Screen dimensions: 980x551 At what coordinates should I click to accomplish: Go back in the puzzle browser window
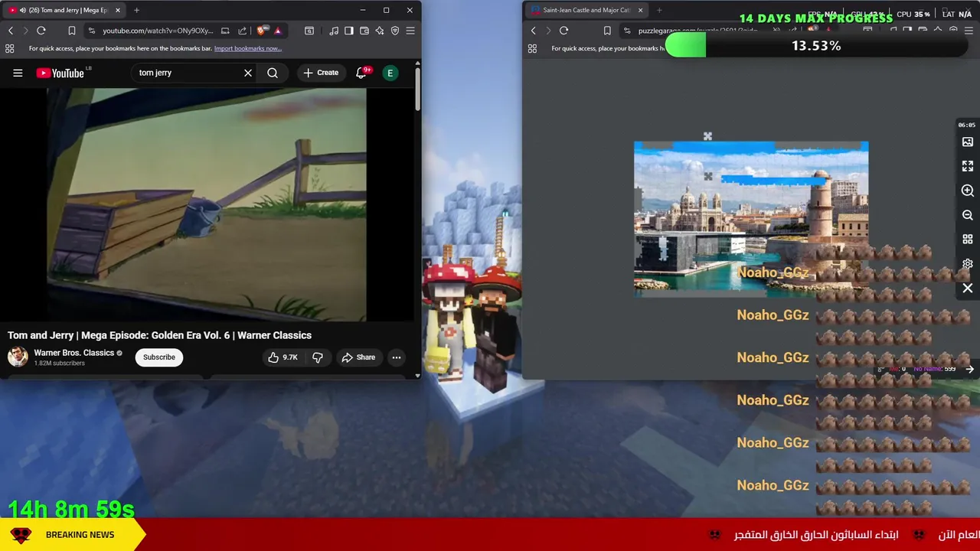click(534, 31)
